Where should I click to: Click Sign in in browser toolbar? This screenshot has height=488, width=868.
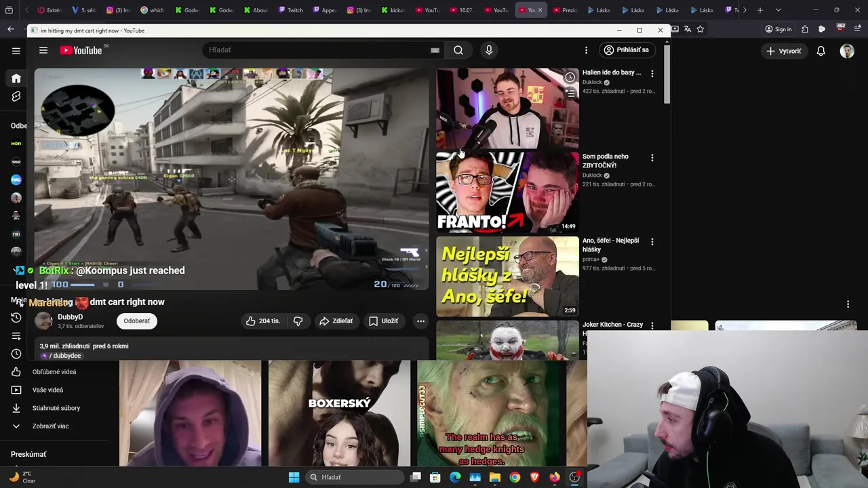pyautogui.click(x=778, y=29)
